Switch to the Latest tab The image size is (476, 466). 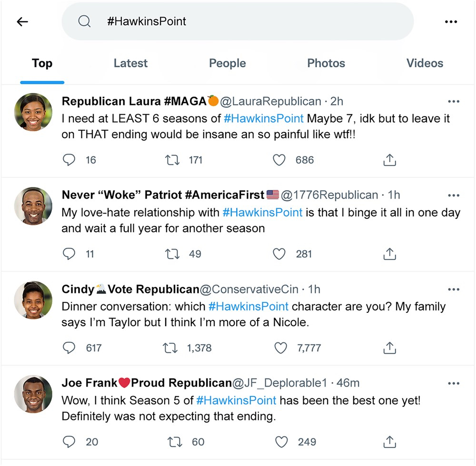[x=130, y=63]
